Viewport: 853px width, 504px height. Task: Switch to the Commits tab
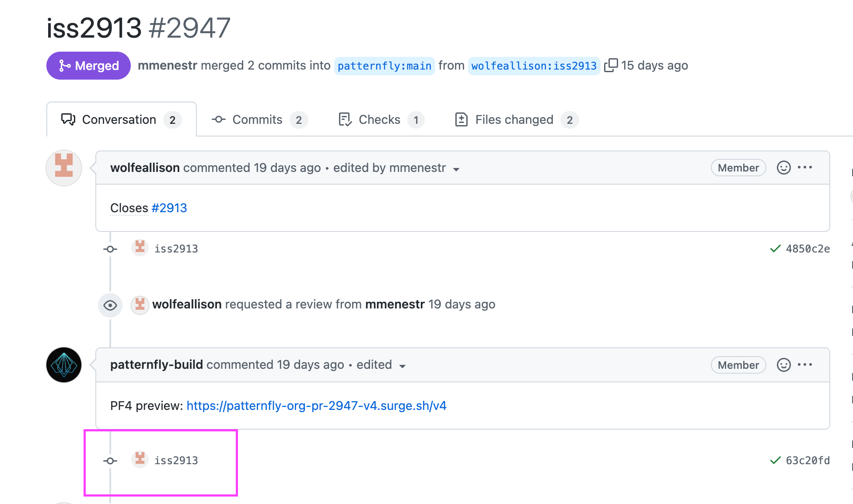coord(258,119)
